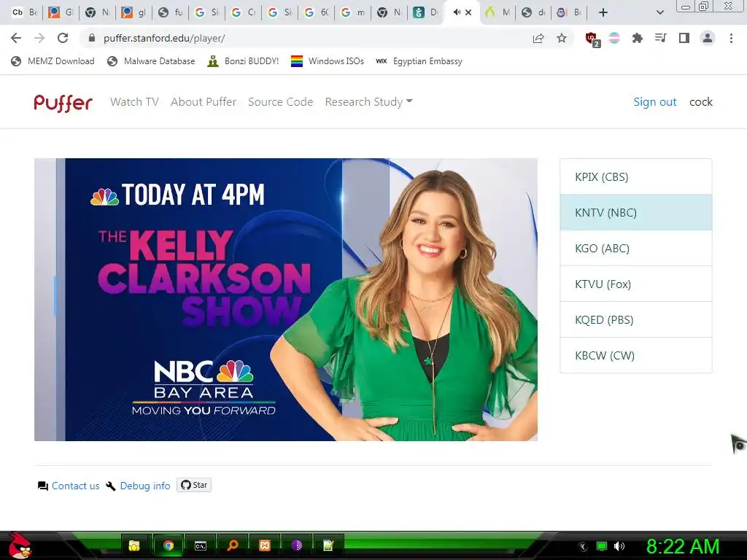Viewport: 747px width, 560px height.
Task: Open the Source Code link
Action: point(281,102)
